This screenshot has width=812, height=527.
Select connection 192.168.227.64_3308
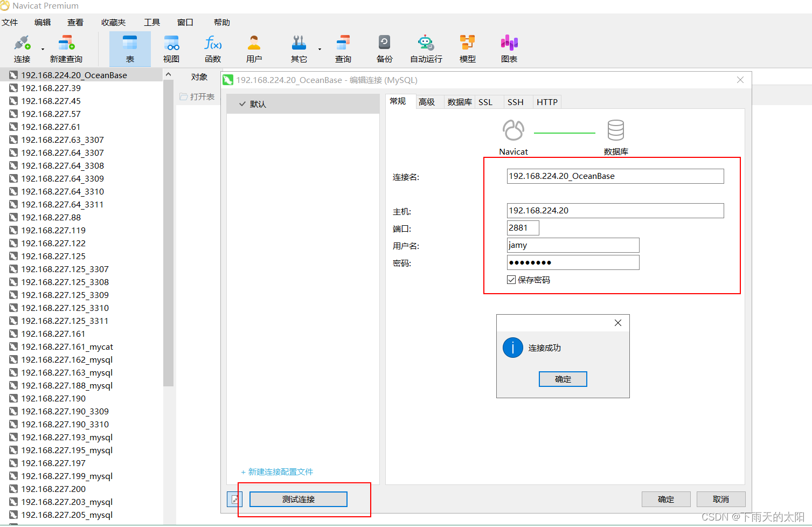click(x=81, y=165)
